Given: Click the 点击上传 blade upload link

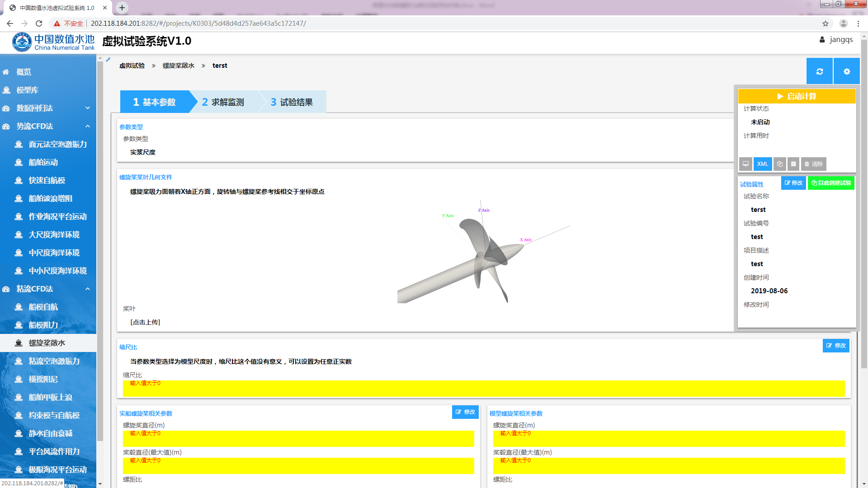Looking at the screenshot, I should (x=145, y=322).
